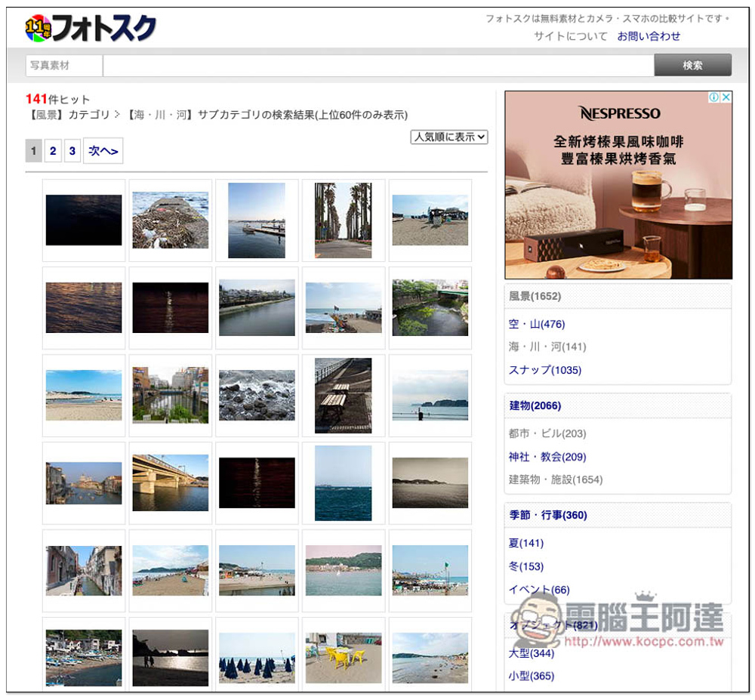This screenshot has width=755, height=700.
Task: Select the 建物(2066) category heading
Action: [535, 406]
